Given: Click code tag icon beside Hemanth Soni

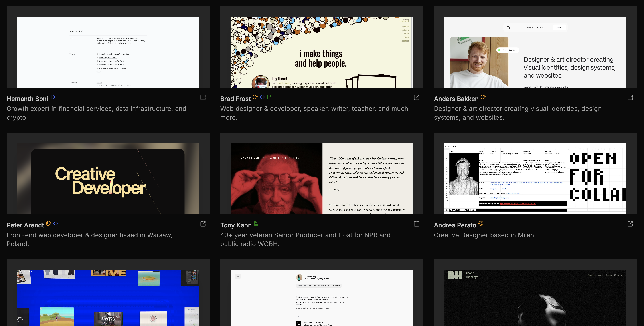Looking at the screenshot, I should tap(53, 97).
